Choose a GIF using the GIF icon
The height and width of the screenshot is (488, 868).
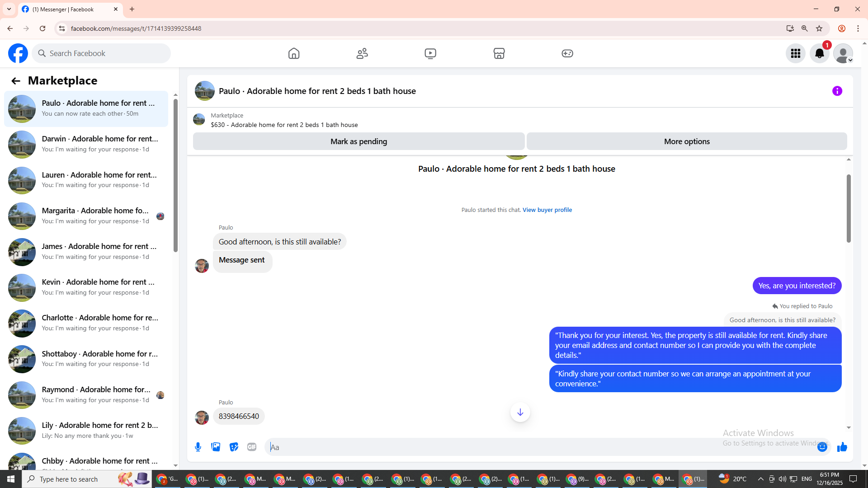click(252, 447)
